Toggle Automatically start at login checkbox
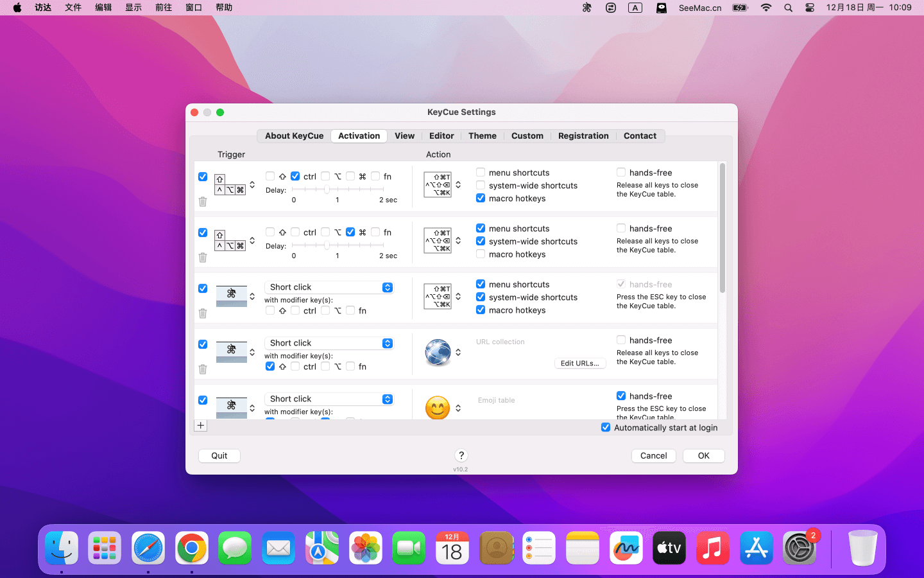This screenshot has width=924, height=578. (x=606, y=428)
